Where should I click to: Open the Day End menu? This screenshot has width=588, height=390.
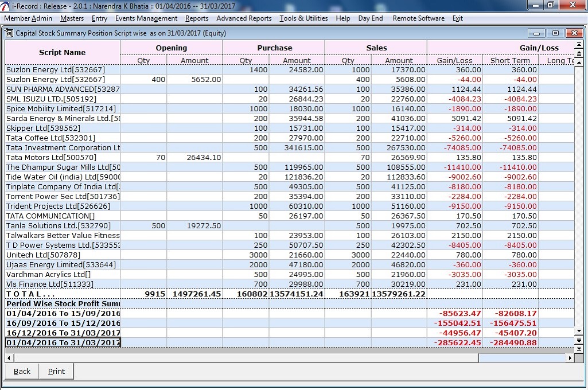coord(371,18)
